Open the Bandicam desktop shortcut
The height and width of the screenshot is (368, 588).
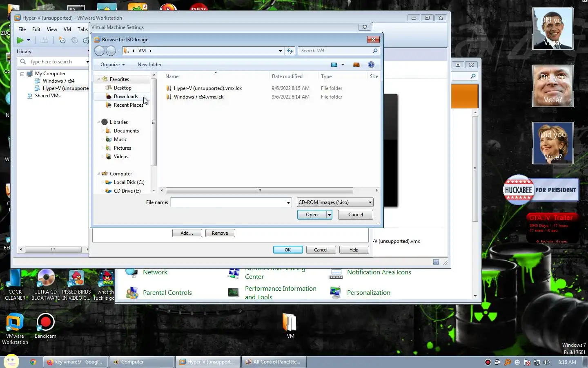point(45,326)
